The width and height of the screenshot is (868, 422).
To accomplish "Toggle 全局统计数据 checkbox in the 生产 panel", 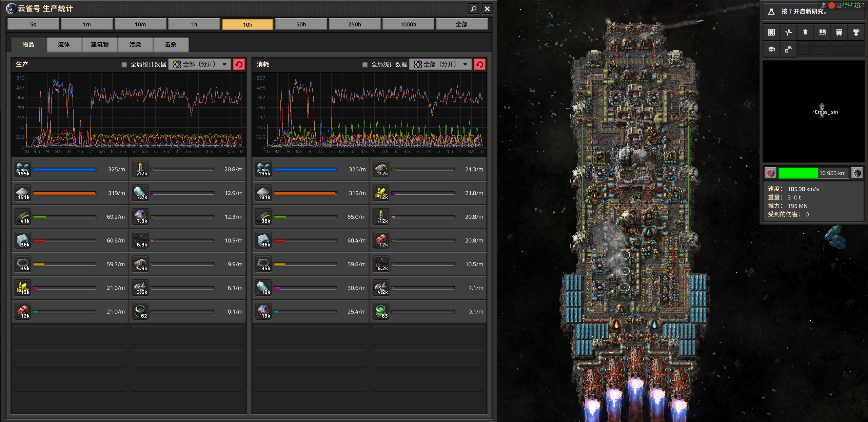I will pyautogui.click(x=124, y=65).
